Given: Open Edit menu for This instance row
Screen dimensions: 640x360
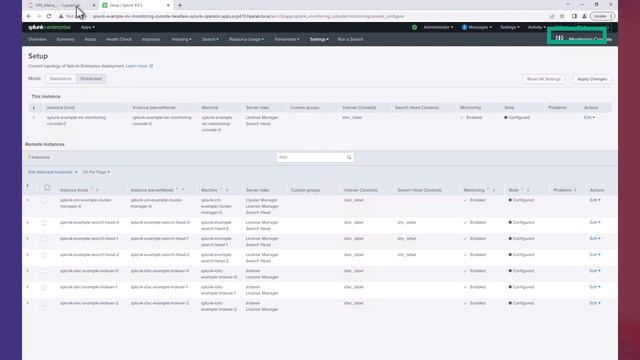Looking at the screenshot, I should (589, 118).
